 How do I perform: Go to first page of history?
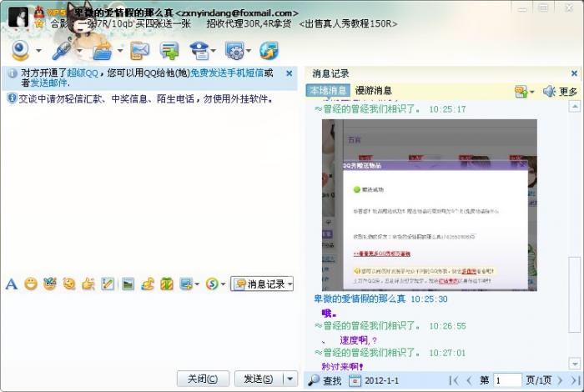[454, 380]
